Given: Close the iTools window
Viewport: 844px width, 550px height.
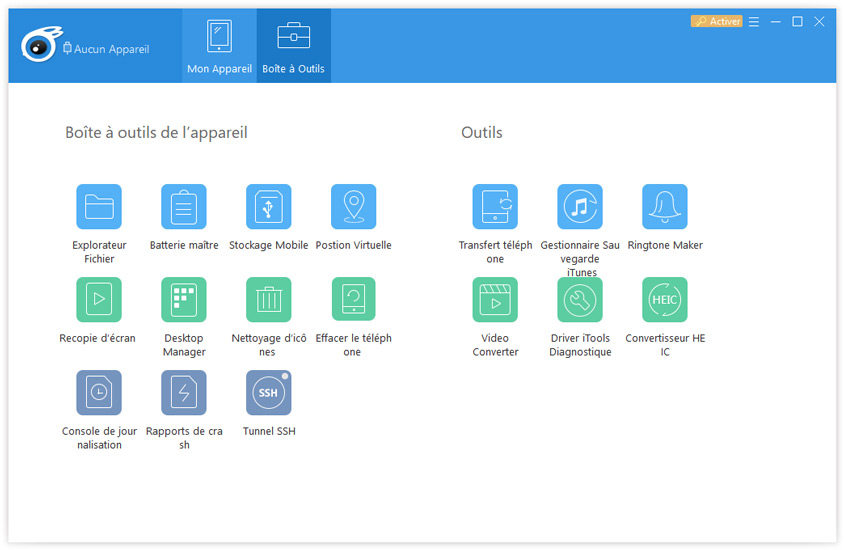Looking at the screenshot, I should tap(819, 22).
